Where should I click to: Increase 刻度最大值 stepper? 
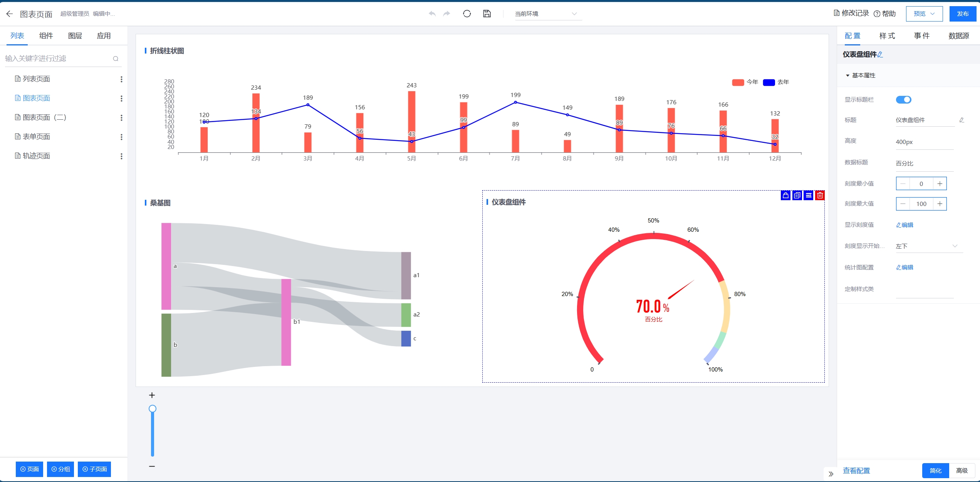tap(940, 204)
